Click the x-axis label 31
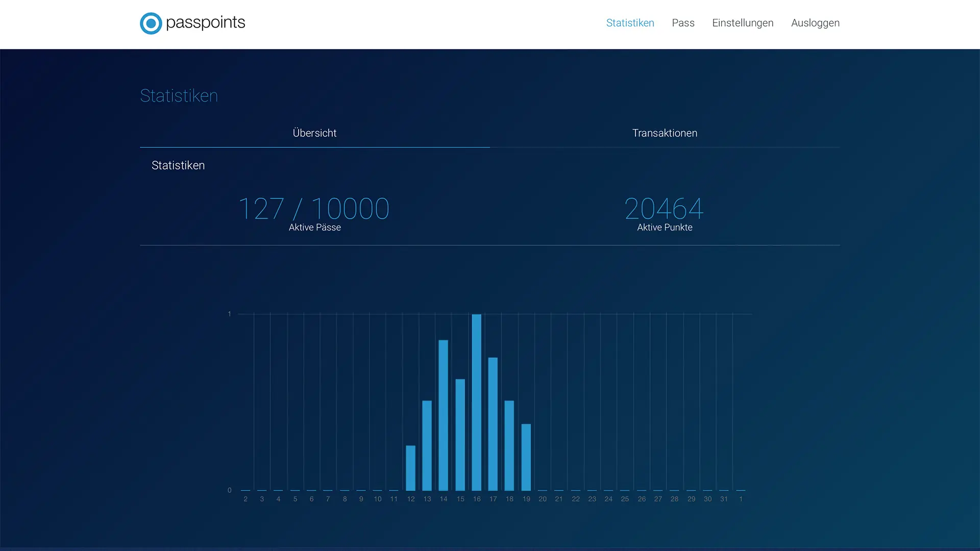This screenshot has width=980, height=551. tap(724, 499)
